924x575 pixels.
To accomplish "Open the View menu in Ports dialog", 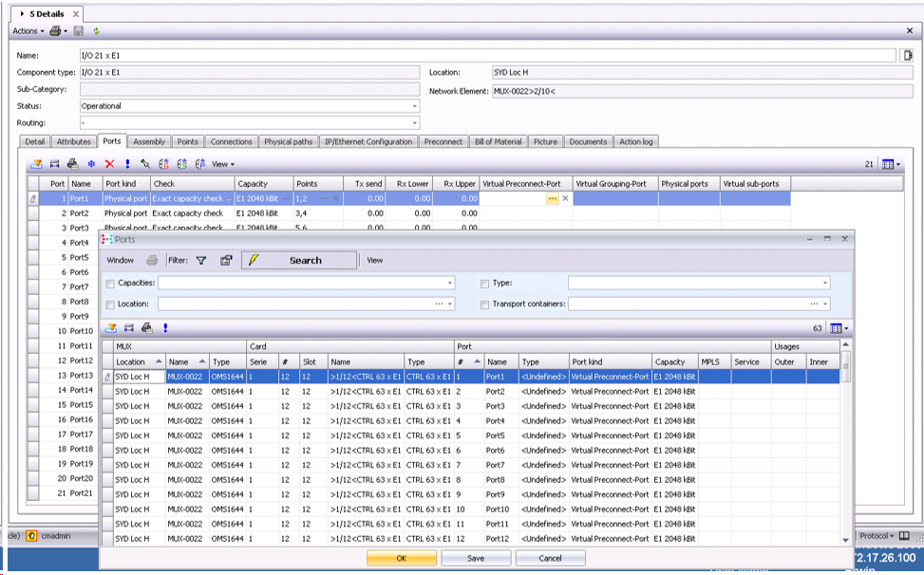I will tap(375, 260).
